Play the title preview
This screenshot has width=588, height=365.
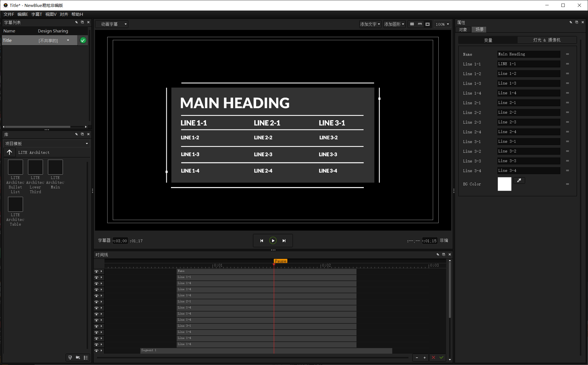click(x=273, y=241)
